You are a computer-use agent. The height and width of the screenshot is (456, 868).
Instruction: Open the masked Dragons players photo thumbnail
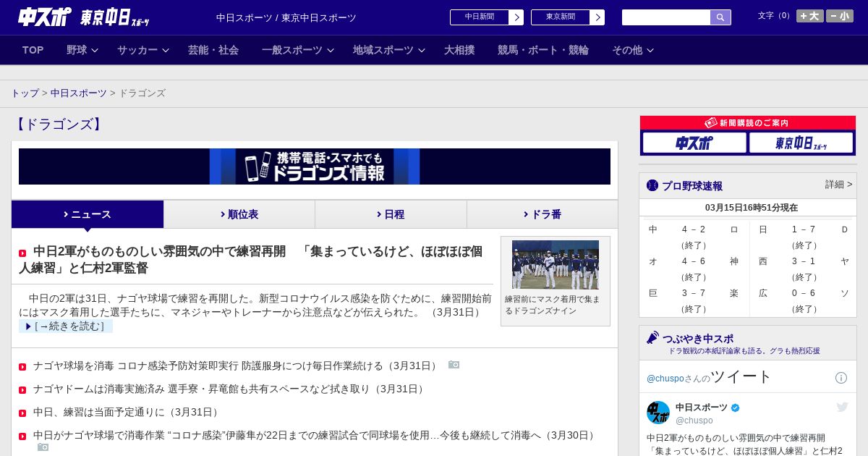coord(556,265)
